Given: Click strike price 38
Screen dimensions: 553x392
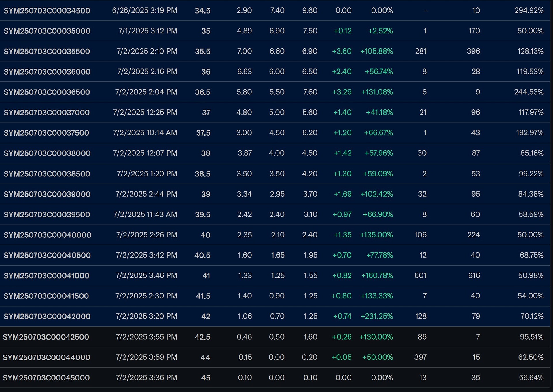Looking at the screenshot, I should [205, 153].
